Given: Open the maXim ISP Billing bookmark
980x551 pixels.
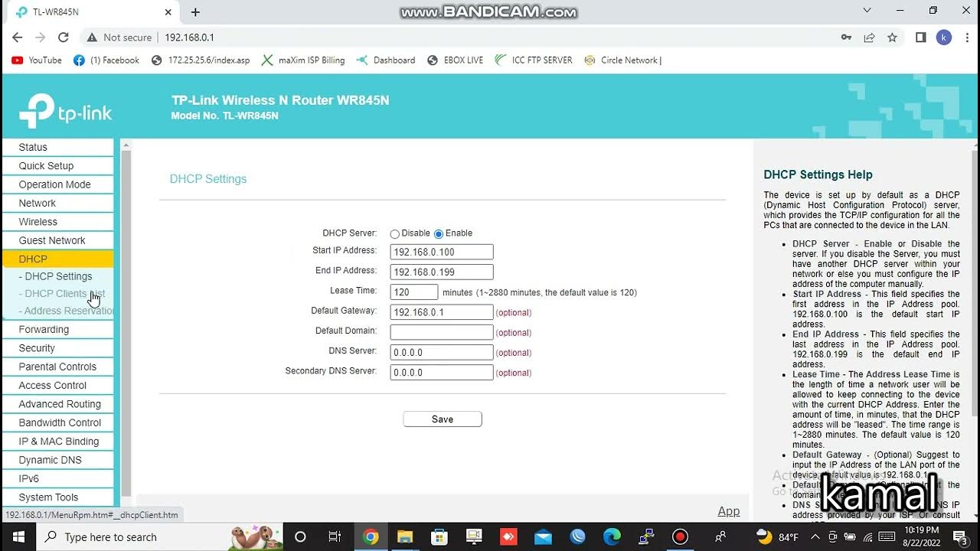Looking at the screenshot, I should click(x=303, y=60).
